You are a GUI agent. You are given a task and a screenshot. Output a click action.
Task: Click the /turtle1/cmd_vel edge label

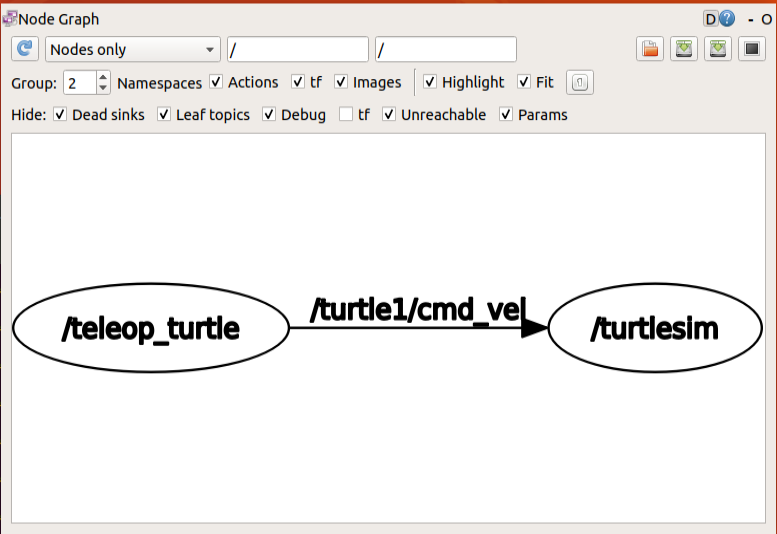point(416,310)
